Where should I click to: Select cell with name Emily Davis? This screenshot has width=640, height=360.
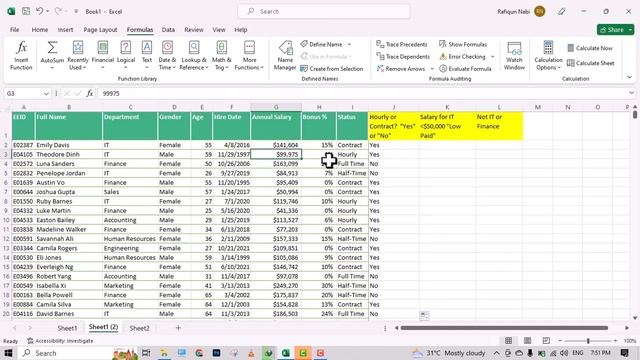(69, 145)
